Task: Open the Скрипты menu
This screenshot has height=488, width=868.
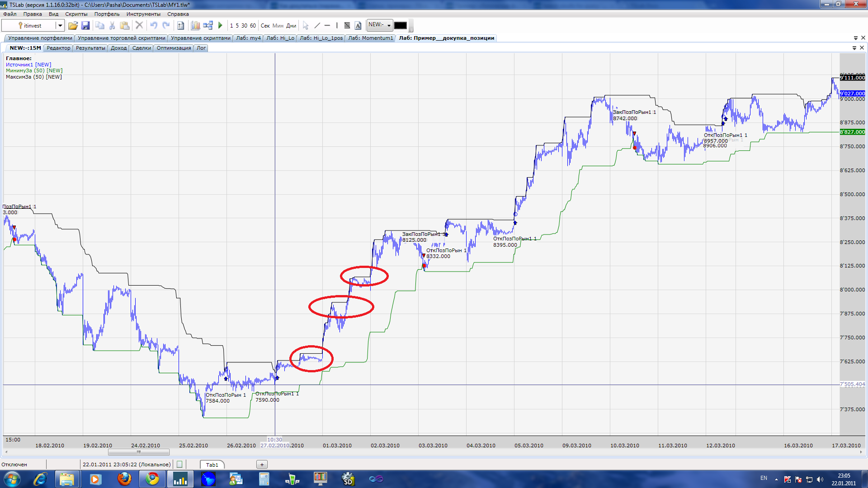Action: tap(76, 14)
